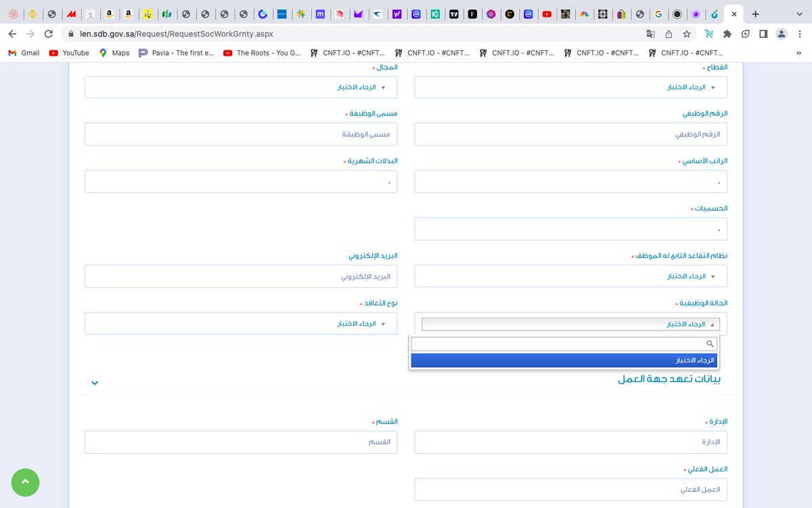
Task: Click the الرقم الوظيفي input field
Action: click(570, 134)
